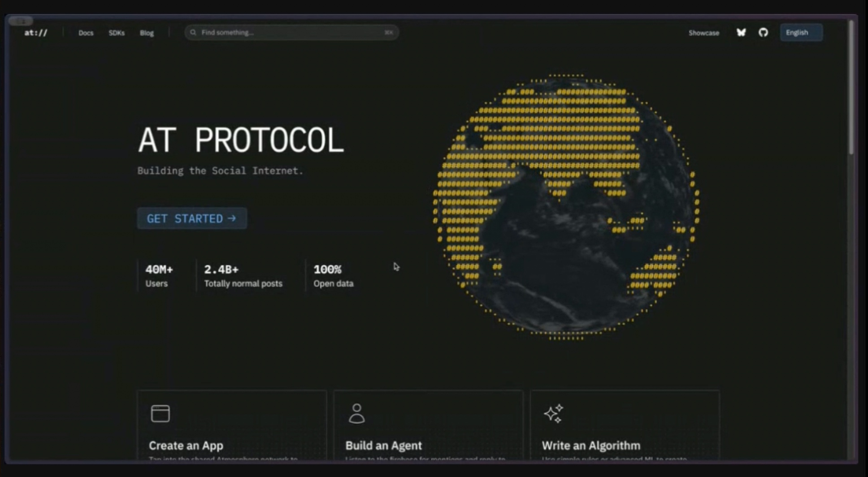Open the Write an Algorithm card title
Screen dimensions: 868x477
click(x=591, y=446)
